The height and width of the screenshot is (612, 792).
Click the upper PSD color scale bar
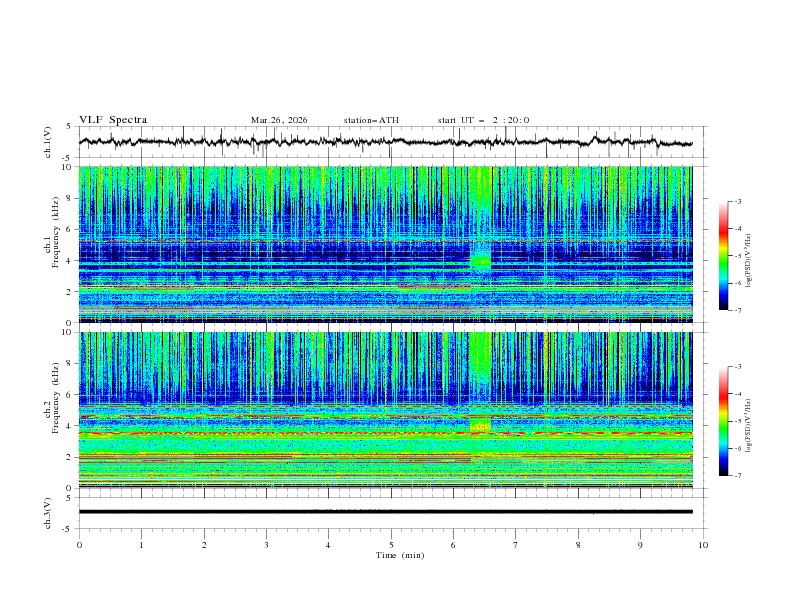[723, 256]
